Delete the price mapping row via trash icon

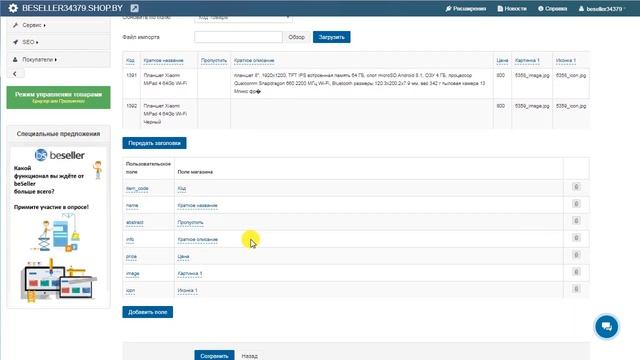(576, 255)
